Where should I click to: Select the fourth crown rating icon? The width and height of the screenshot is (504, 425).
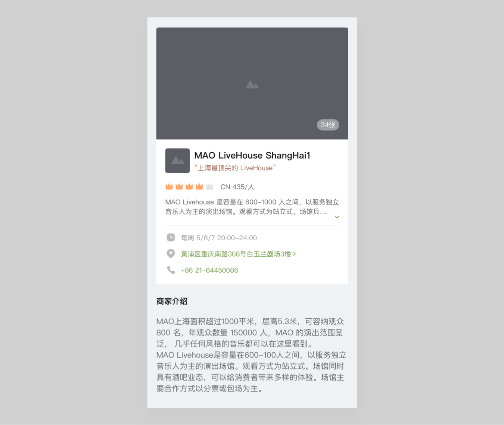199,186
